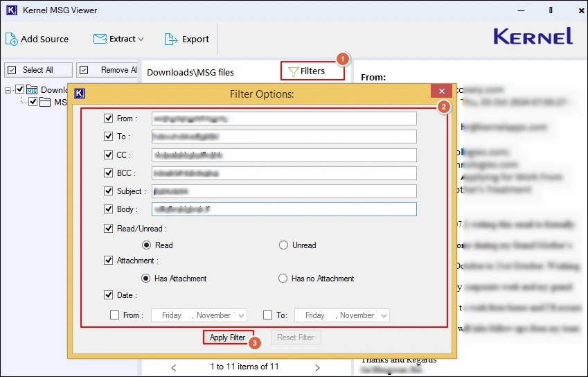Uncheck the To recipient filter checkbox
The image size is (588, 377).
tap(108, 136)
